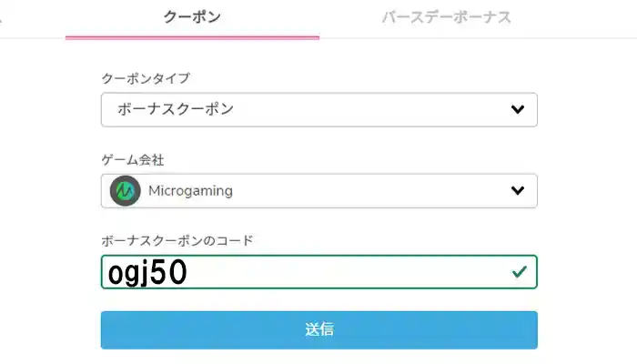Click the green validation checkmark icon
The width and height of the screenshot is (637, 364).
tap(520, 272)
